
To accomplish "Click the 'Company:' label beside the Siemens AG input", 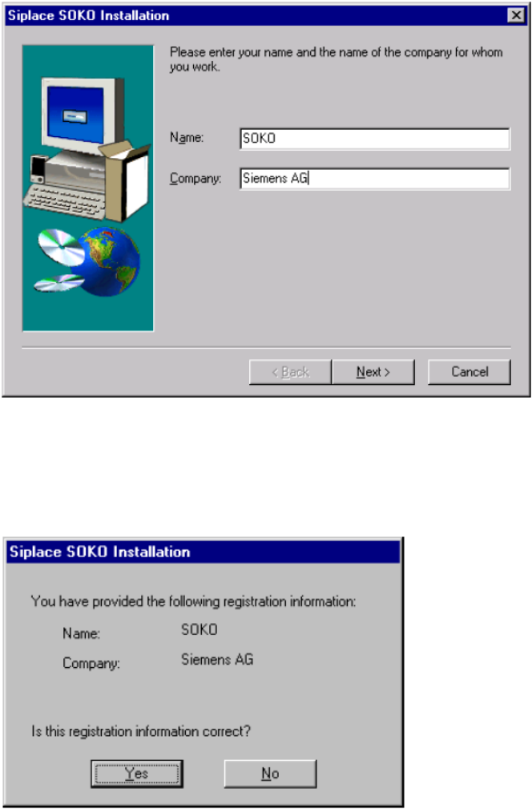I will (195, 179).
